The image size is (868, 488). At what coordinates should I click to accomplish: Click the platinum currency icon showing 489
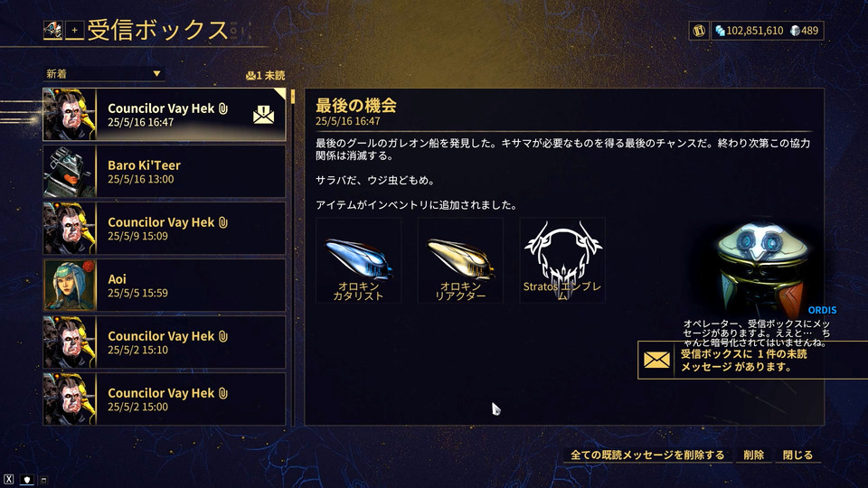(795, 31)
